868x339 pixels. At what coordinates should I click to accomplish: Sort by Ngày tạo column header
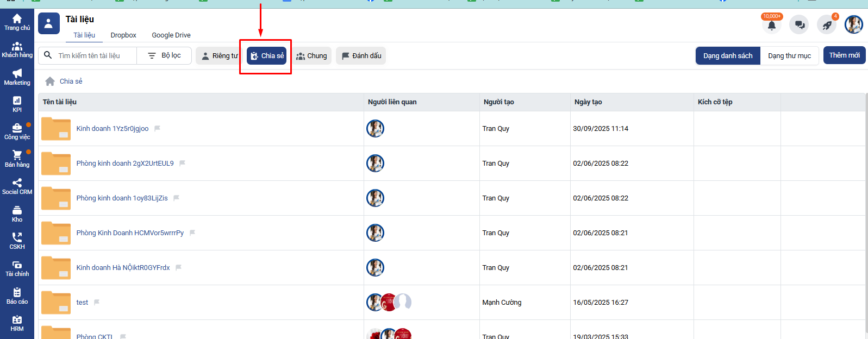(588, 102)
